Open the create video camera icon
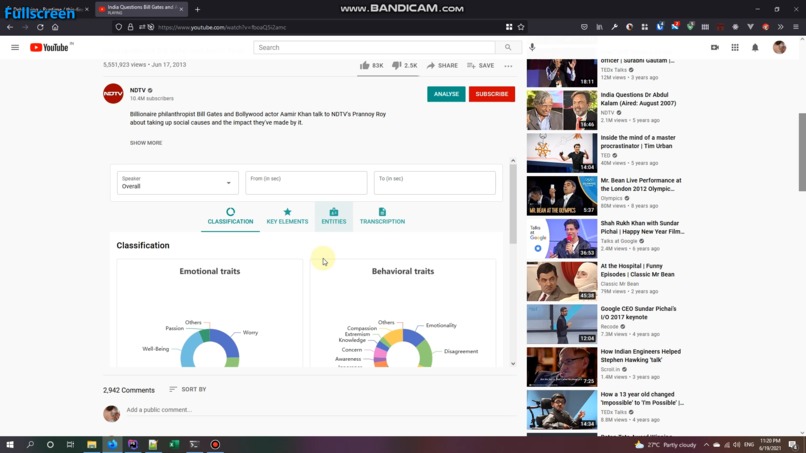The image size is (806, 453). (x=715, y=47)
